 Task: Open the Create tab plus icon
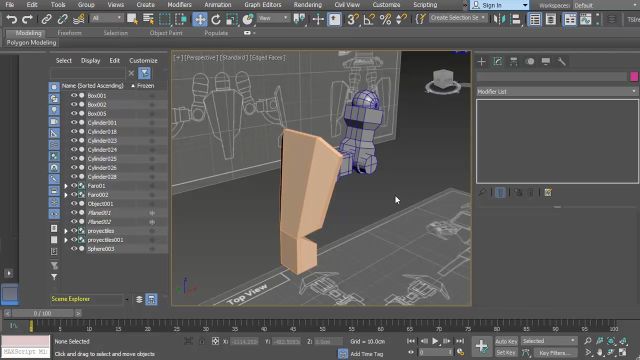(482, 62)
